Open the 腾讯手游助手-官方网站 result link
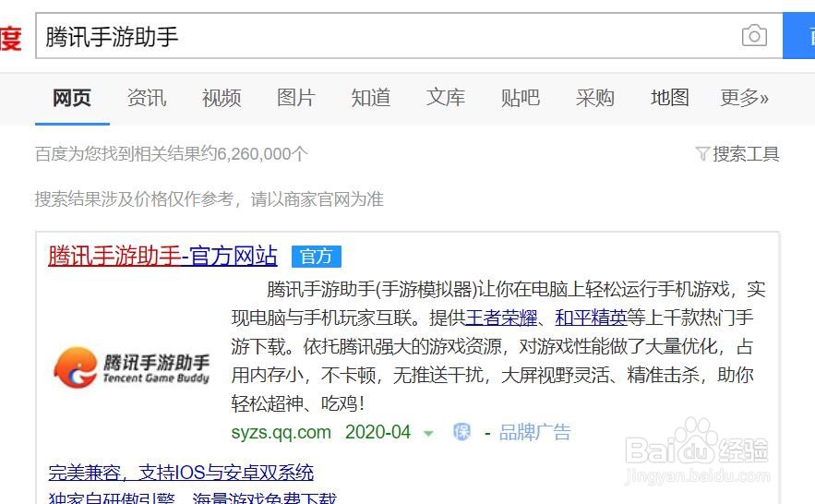The width and height of the screenshot is (815, 504). pyautogui.click(x=162, y=257)
